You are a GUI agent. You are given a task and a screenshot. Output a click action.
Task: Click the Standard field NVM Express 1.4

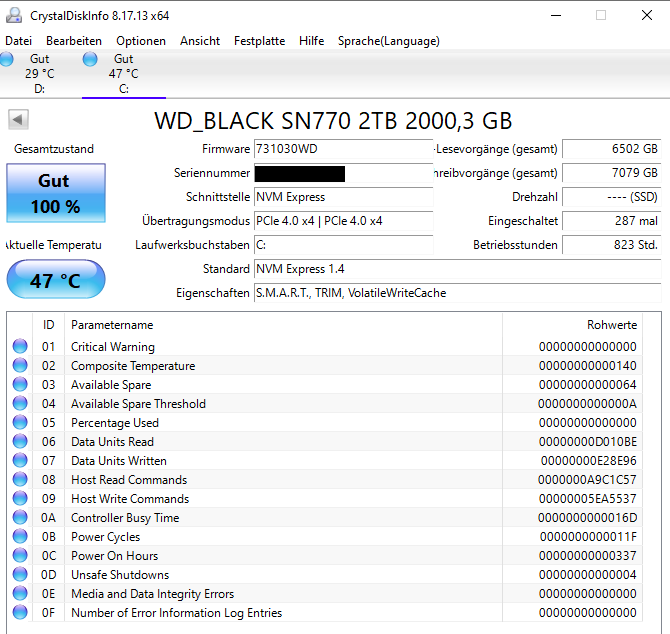458,269
